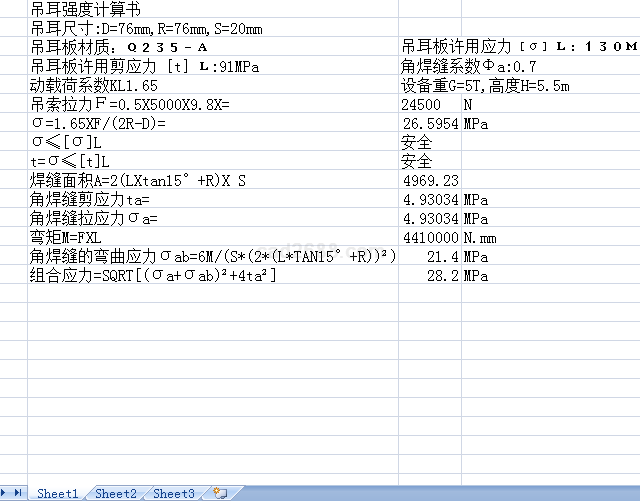Open the Sheet2 tab

(x=116, y=493)
